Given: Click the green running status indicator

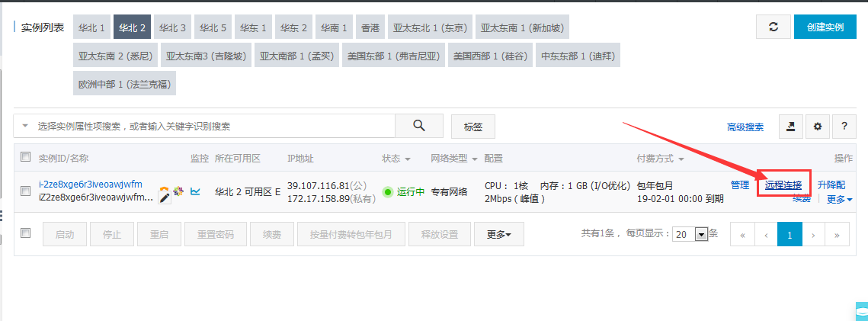Looking at the screenshot, I should [x=387, y=192].
